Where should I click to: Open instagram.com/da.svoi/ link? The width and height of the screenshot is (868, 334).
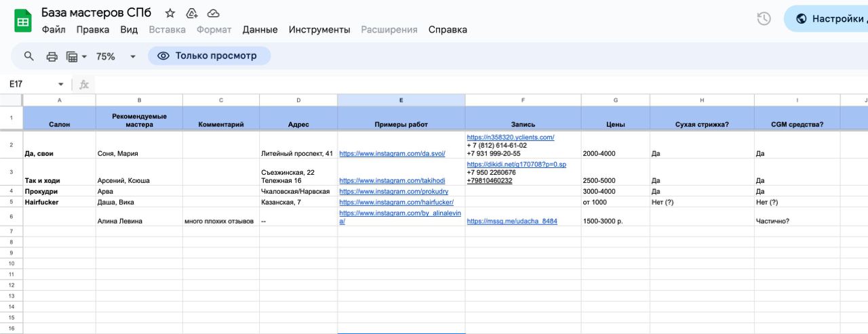(392, 154)
